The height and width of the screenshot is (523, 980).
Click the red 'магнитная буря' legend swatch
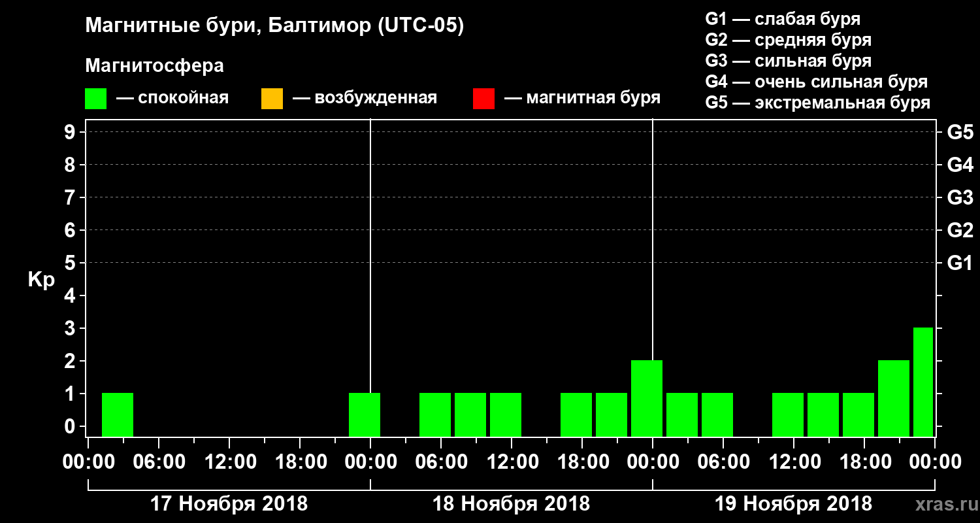(483, 99)
